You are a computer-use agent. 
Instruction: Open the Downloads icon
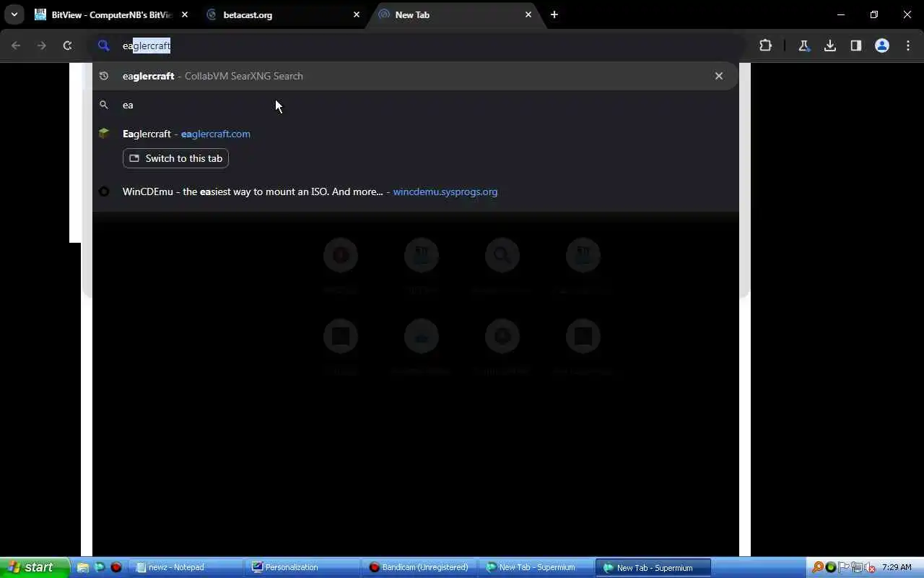click(830, 46)
